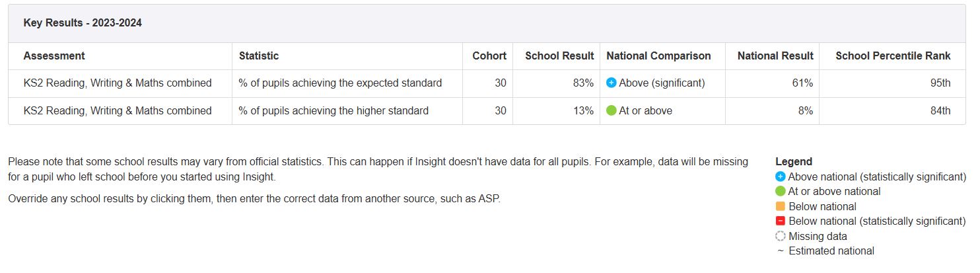Click the Key Results - 2023-2024 panel title

[x=83, y=23]
